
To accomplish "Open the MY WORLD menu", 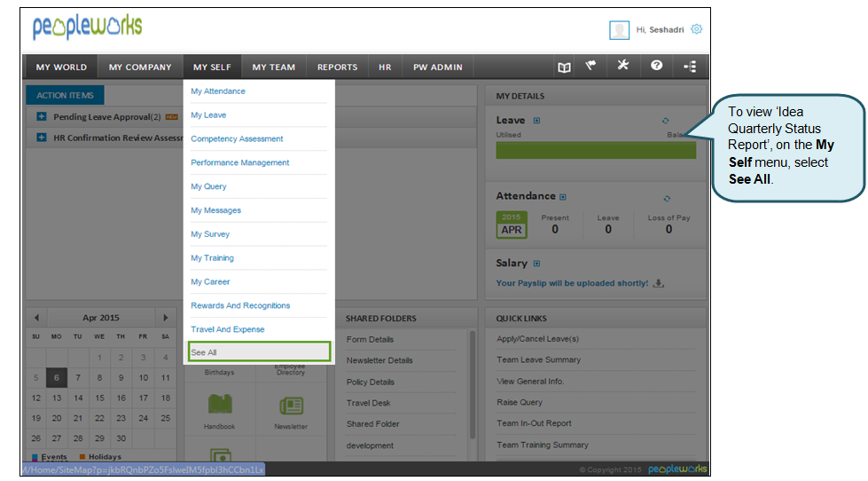I will coord(61,67).
